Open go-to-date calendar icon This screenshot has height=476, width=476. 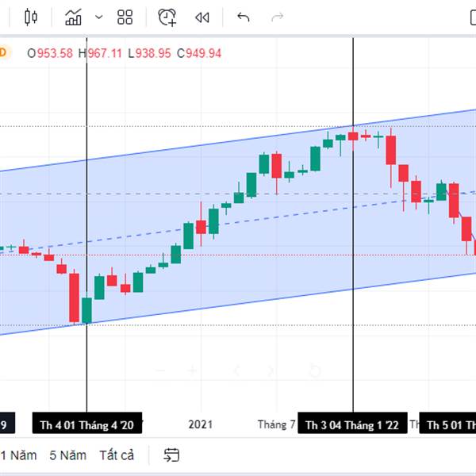171,455
